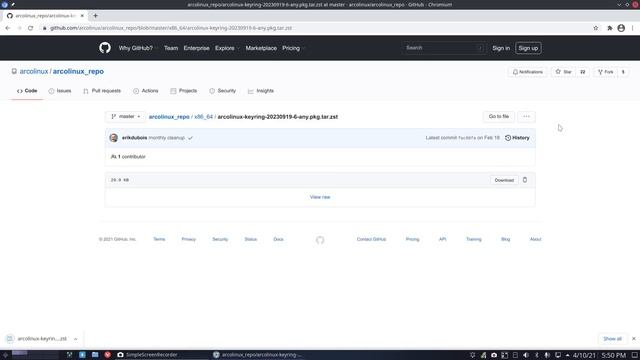Open API in the footer

point(442,239)
